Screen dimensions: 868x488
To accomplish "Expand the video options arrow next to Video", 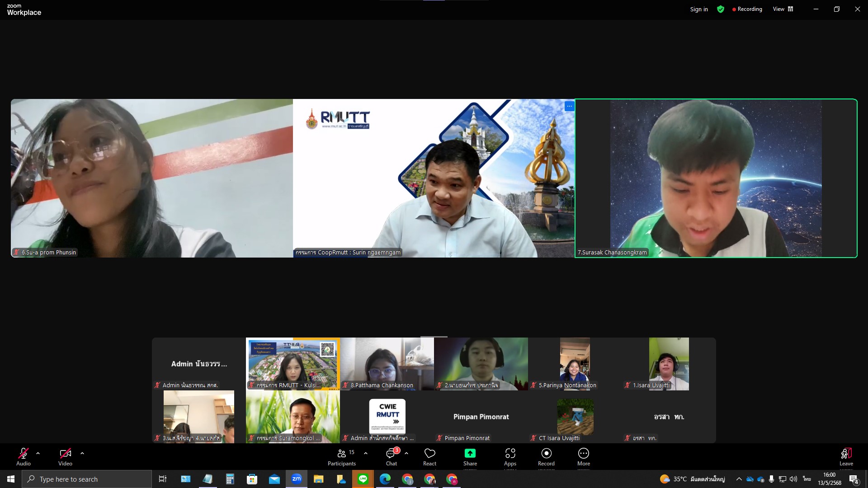I will coord(82,453).
